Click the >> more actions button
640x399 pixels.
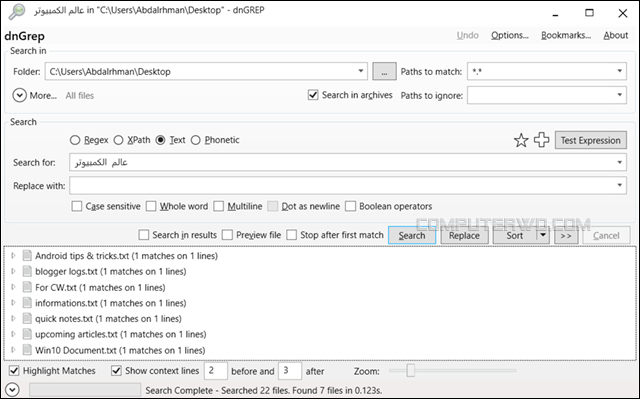click(x=566, y=235)
